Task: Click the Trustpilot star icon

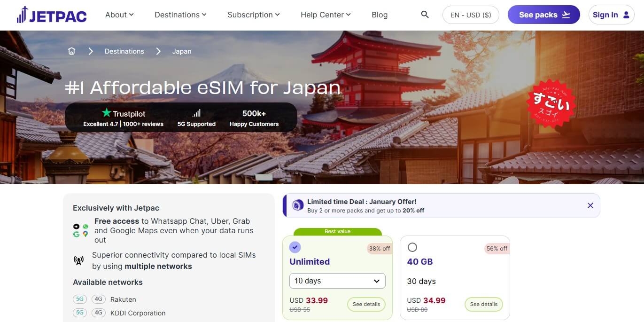Action: click(107, 112)
